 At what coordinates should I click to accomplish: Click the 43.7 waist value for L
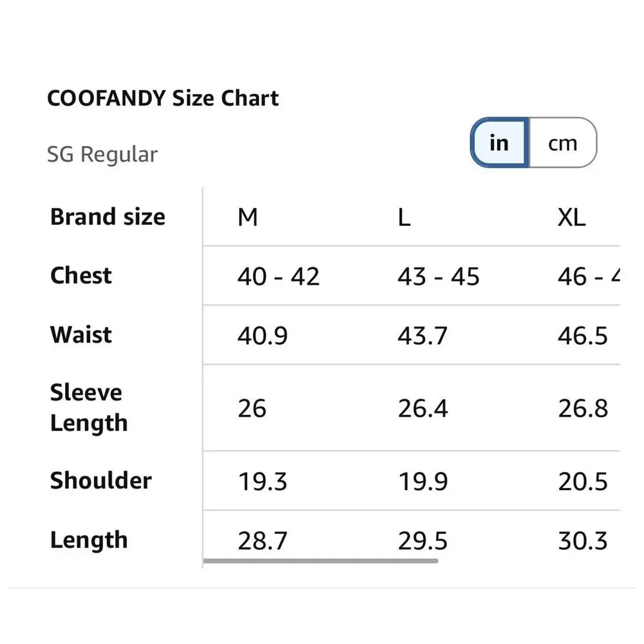coord(422,336)
